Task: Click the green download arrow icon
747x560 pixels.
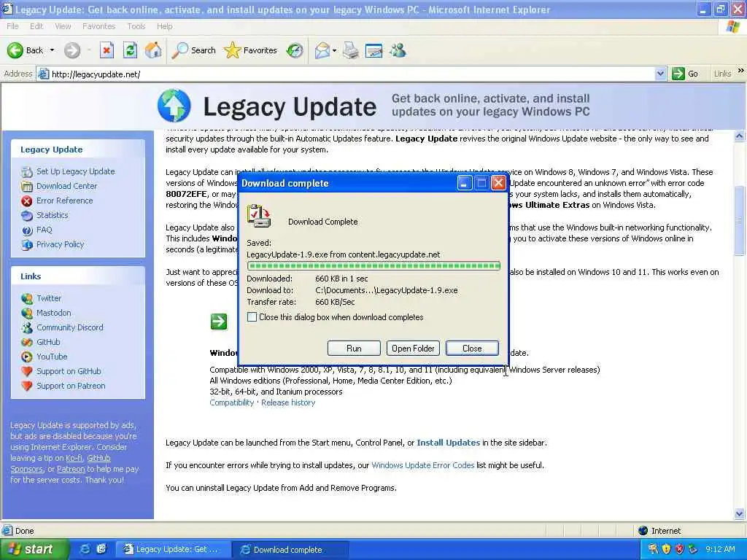Action: 219,322
